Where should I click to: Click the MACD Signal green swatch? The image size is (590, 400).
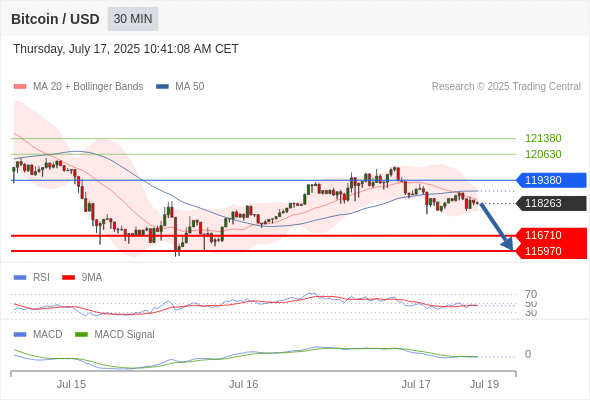(81, 334)
